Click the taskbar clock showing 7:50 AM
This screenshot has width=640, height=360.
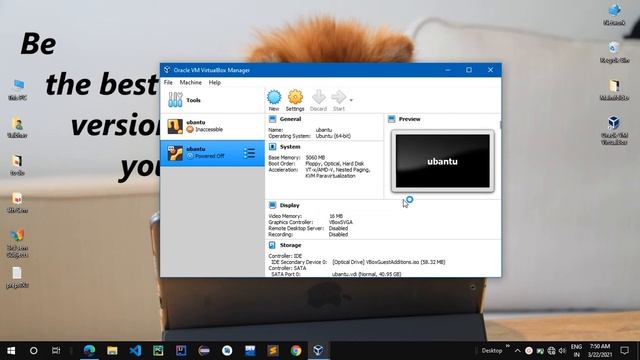[600, 351]
